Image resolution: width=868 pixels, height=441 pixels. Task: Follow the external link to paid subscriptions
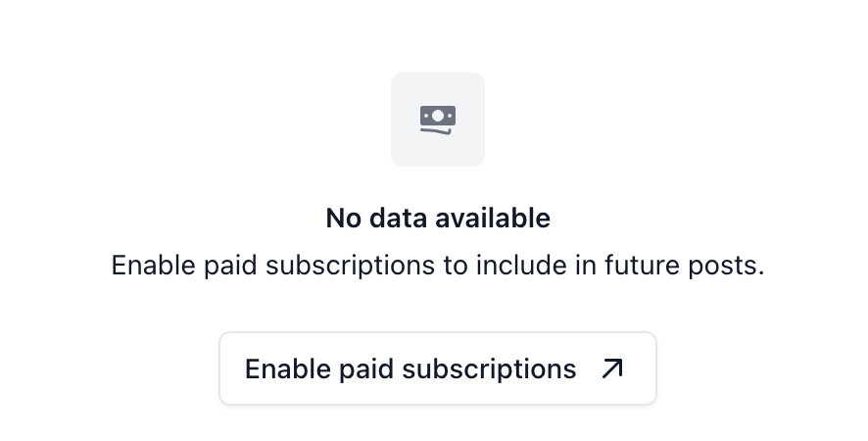click(x=437, y=368)
